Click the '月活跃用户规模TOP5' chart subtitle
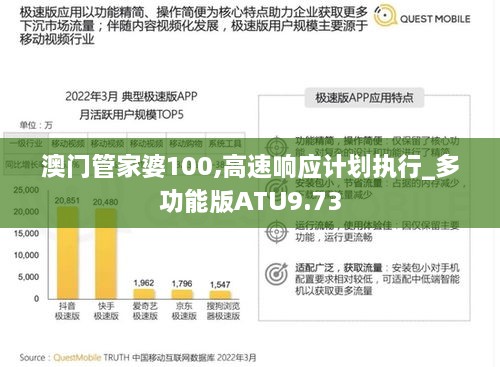The height and width of the screenshot is (367, 500). pos(131,115)
